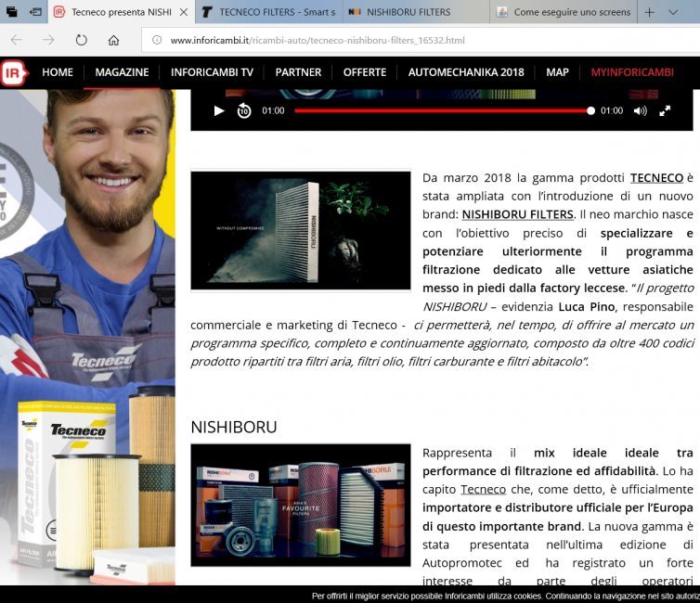Follow the NISHIBORU FILTERS link
Image resolution: width=700 pixels, height=603 pixels.
[x=518, y=214]
